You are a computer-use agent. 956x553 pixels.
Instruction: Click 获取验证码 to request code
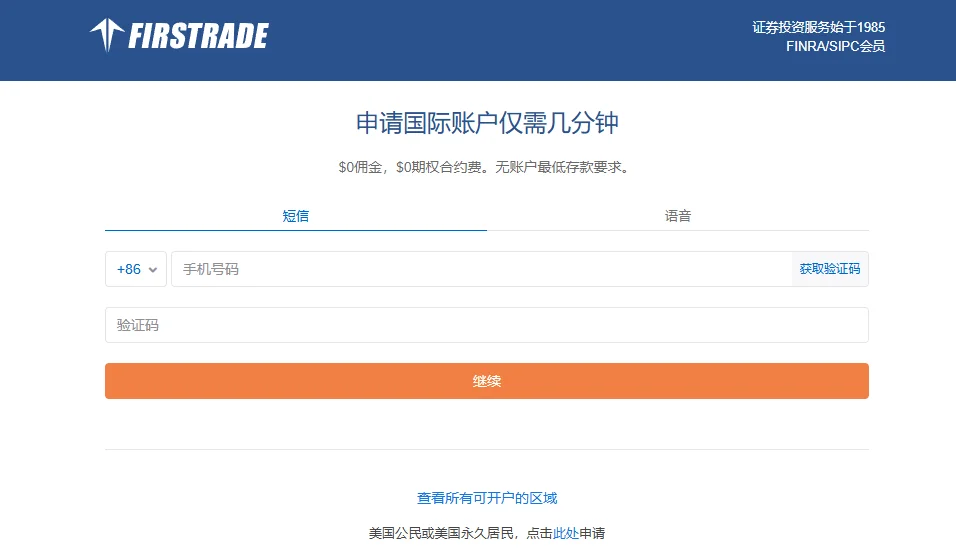pyautogui.click(x=830, y=269)
